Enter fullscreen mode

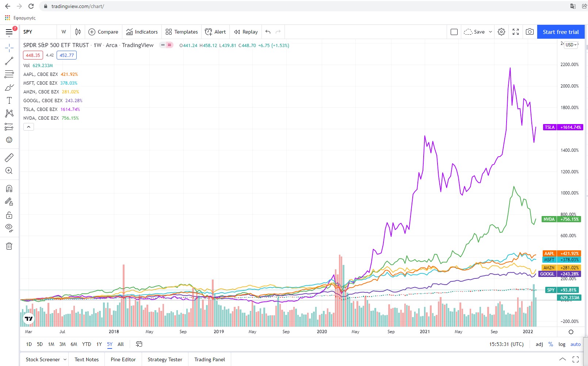pyautogui.click(x=516, y=32)
